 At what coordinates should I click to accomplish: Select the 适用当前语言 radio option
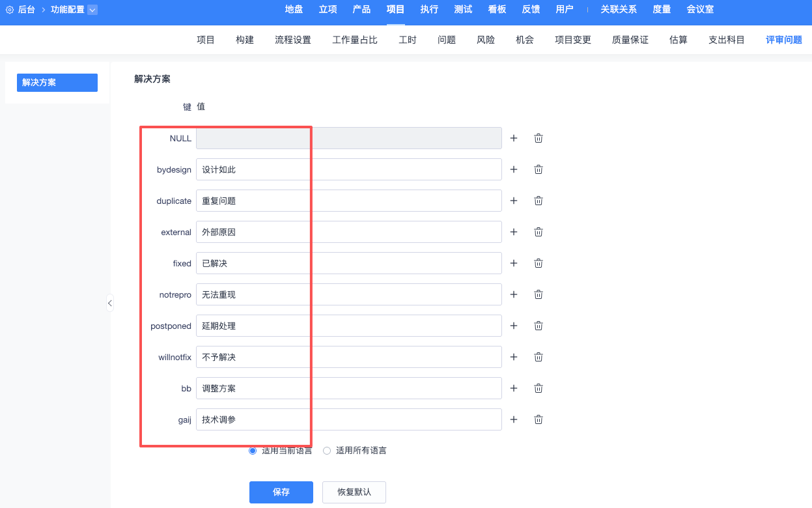pyautogui.click(x=253, y=451)
